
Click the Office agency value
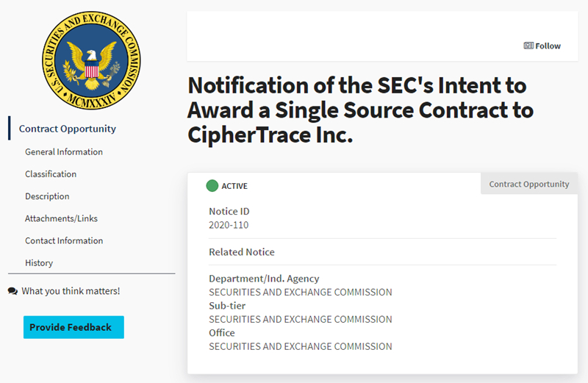[x=300, y=346]
